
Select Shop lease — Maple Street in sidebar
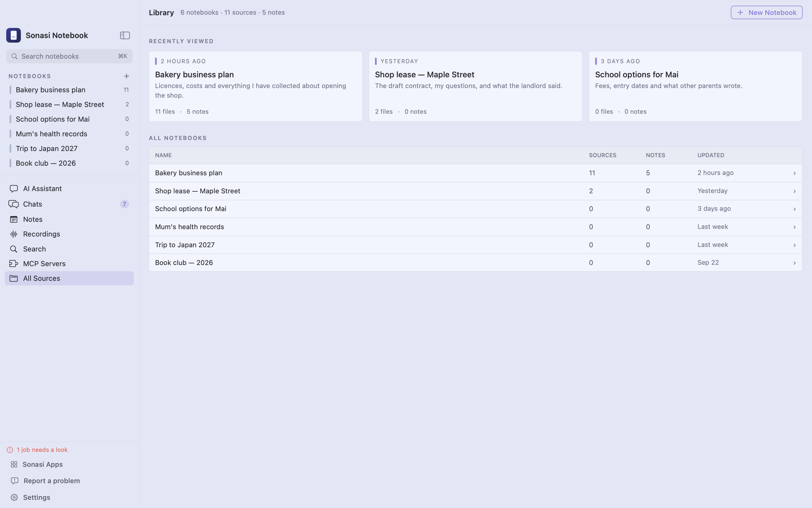coord(69,104)
